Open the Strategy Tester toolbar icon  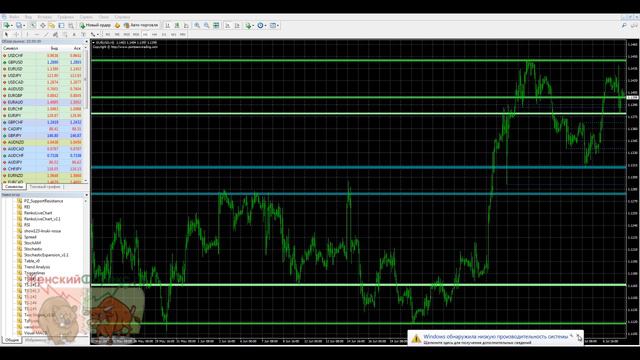point(71,25)
